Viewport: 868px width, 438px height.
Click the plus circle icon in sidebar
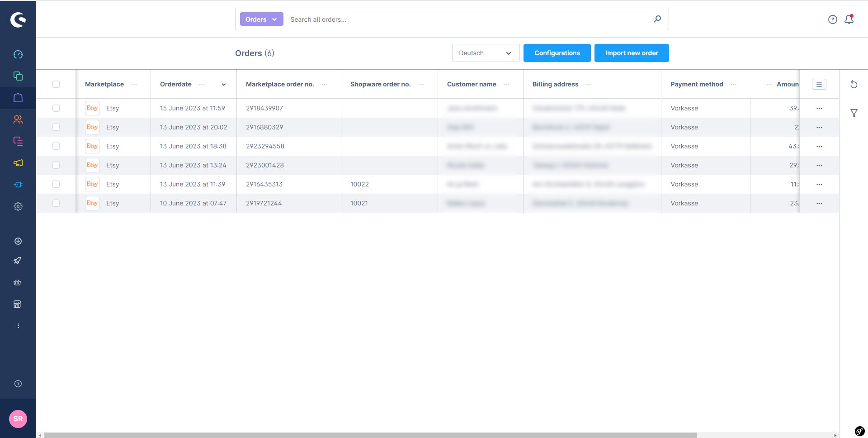click(18, 241)
